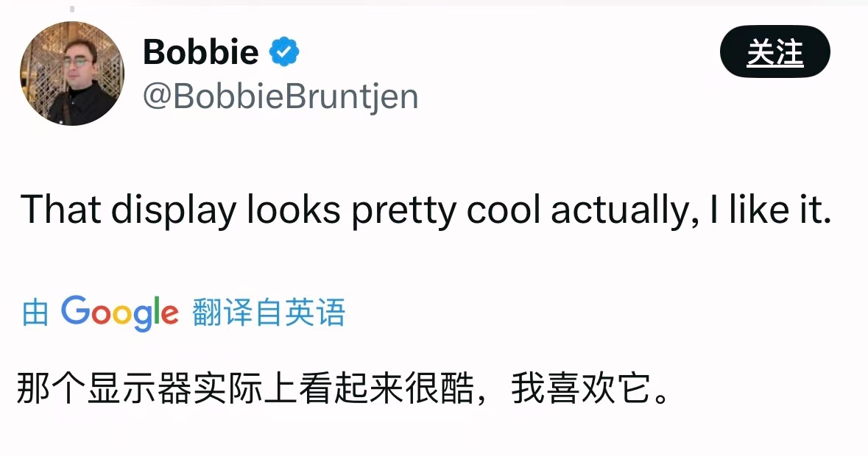The height and width of the screenshot is (456, 868).
Task: Click the 显示器 word in the translation
Action: tap(139, 388)
